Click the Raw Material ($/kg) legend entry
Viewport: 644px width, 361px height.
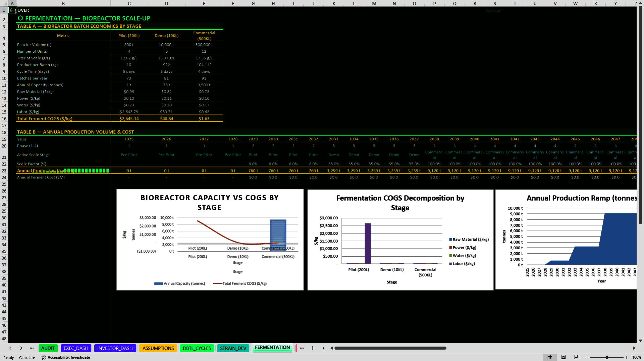pos(469,240)
